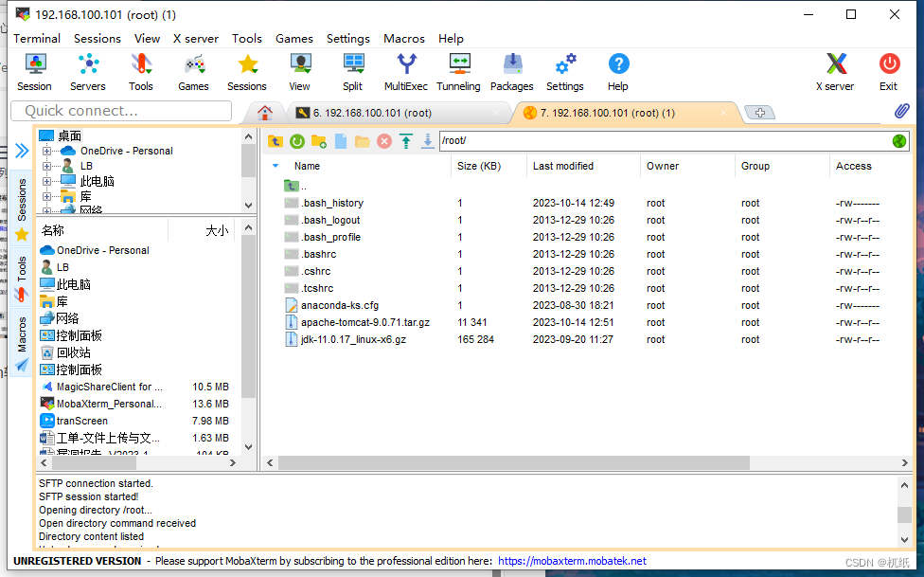
Task: Delete remote file with red delete icon
Action: click(x=384, y=141)
